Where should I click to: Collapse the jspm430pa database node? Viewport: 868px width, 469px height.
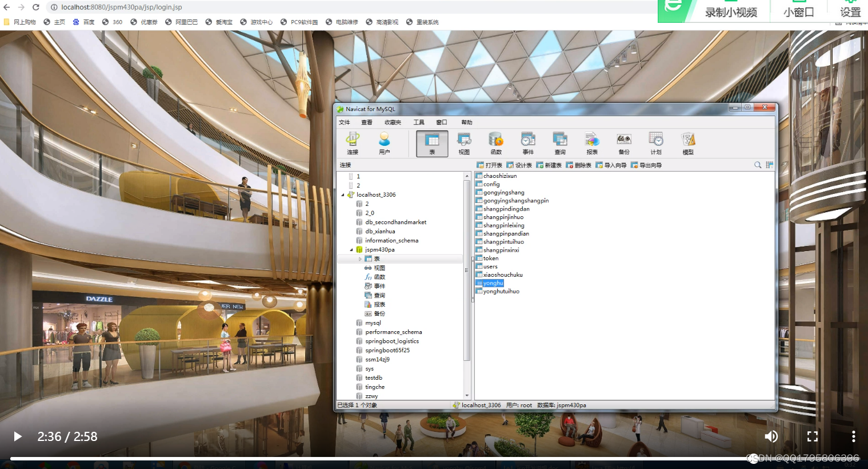pyautogui.click(x=351, y=250)
